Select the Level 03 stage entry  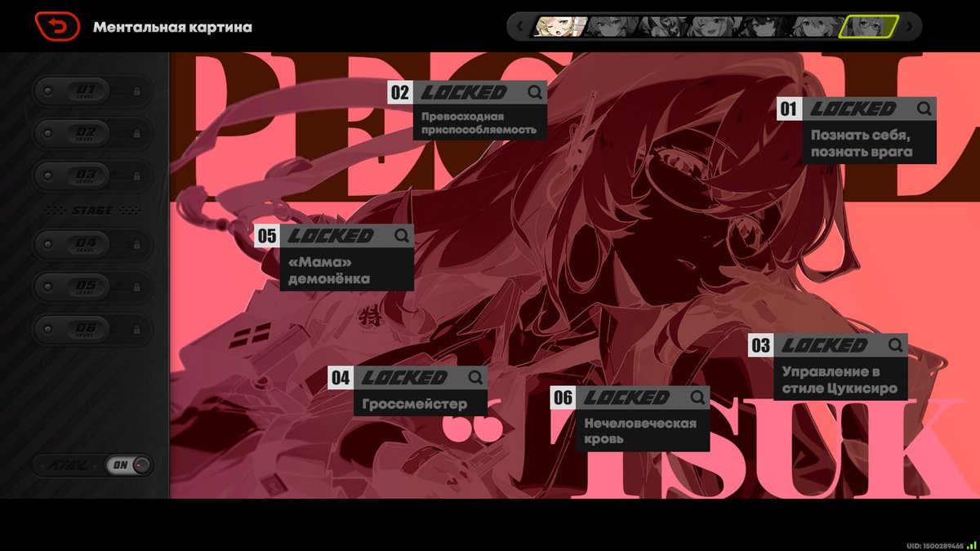(x=87, y=176)
